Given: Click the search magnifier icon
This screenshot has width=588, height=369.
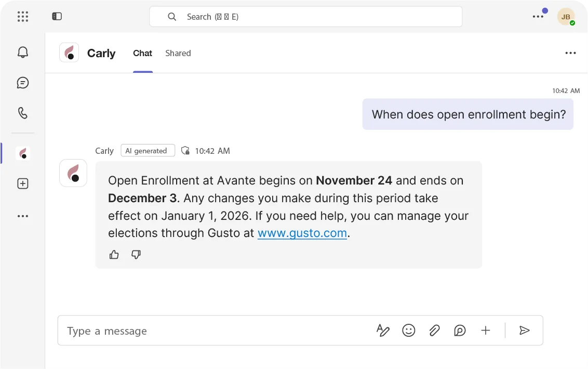Looking at the screenshot, I should 172,17.
